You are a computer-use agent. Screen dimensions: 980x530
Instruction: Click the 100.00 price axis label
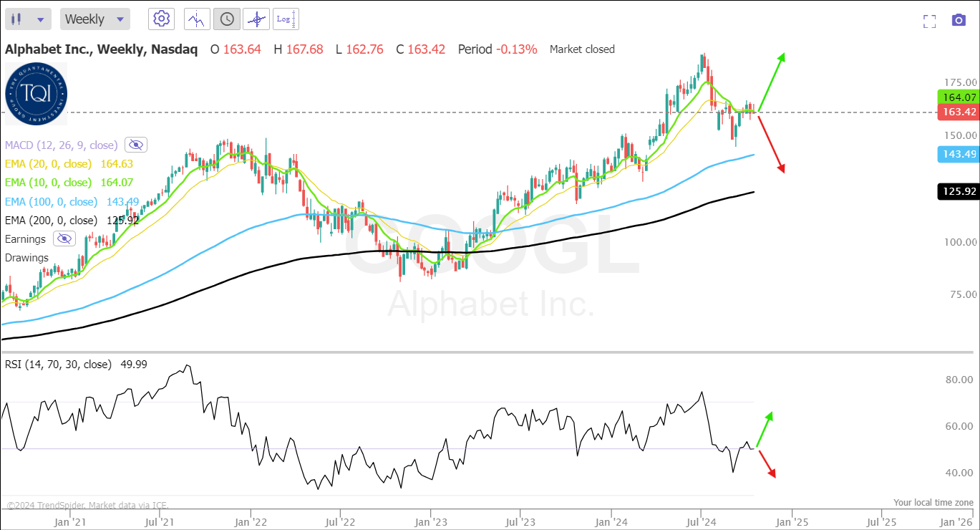(x=961, y=242)
